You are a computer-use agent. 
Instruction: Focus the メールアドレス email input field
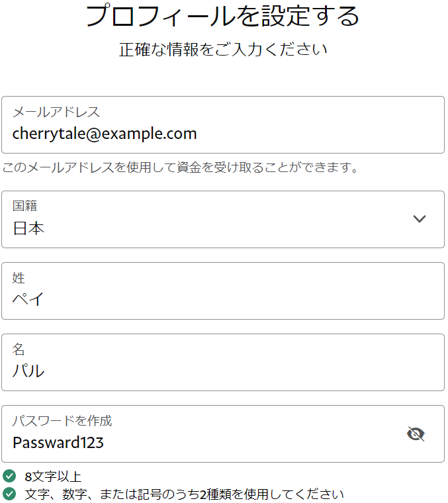pos(222,134)
